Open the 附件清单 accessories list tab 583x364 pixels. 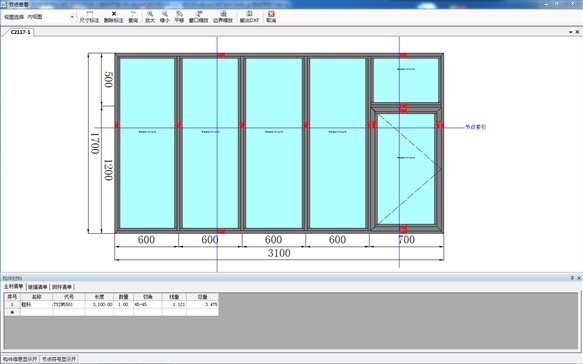pyautogui.click(x=62, y=287)
